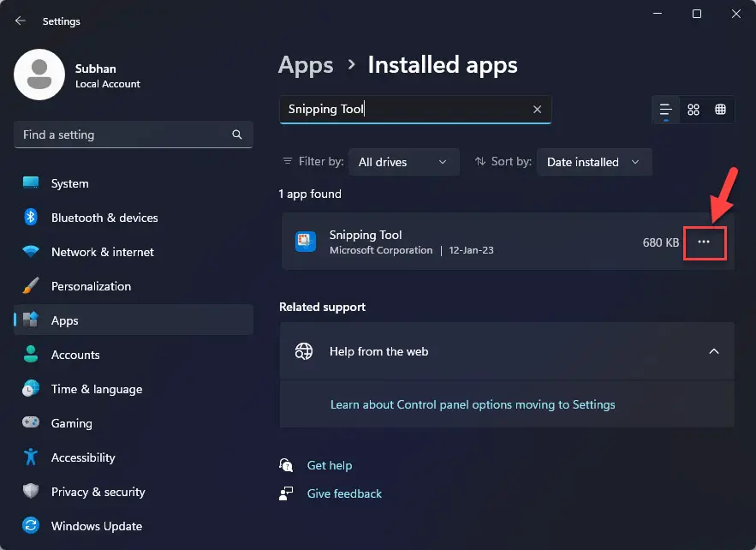756x550 pixels.
Task: Open Accessibility settings
Action: pos(134,457)
